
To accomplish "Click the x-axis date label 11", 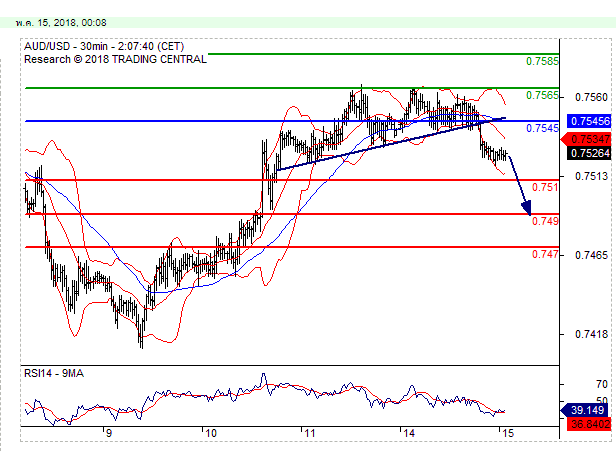I will pos(310,433).
